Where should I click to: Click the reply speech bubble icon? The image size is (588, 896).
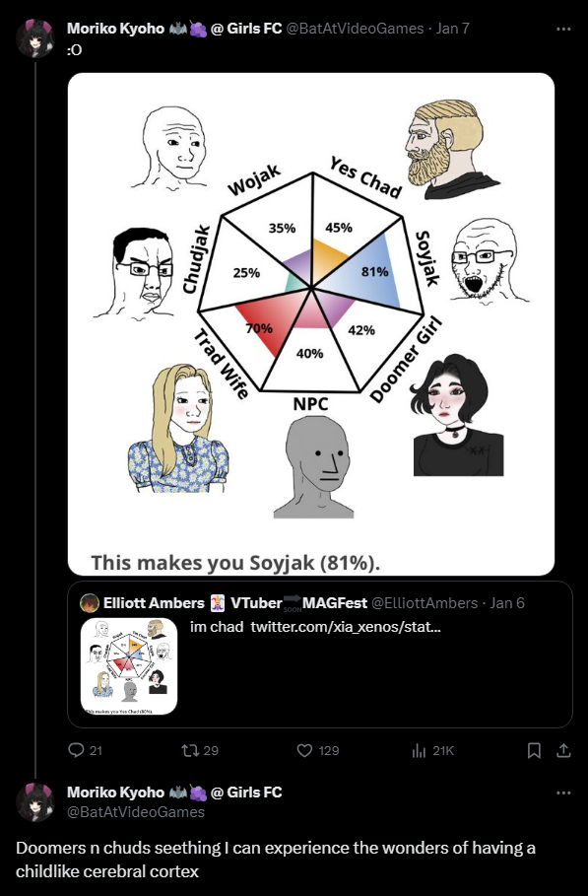(x=76, y=750)
